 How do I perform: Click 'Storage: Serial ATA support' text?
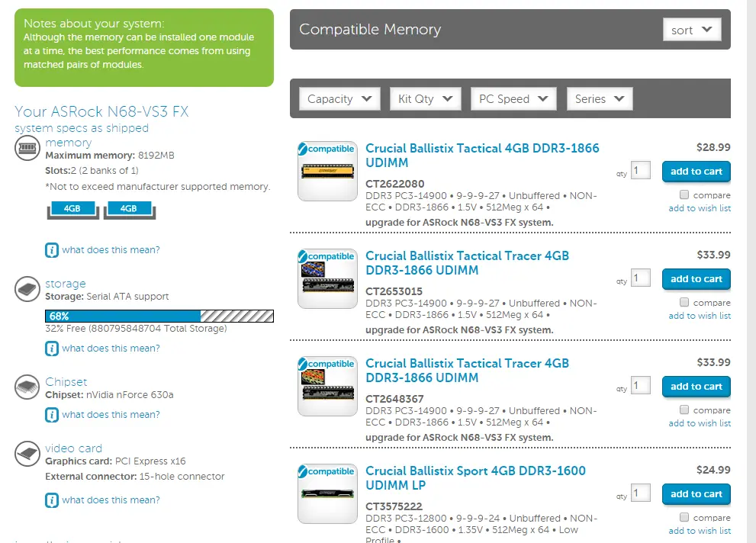pos(107,297)
